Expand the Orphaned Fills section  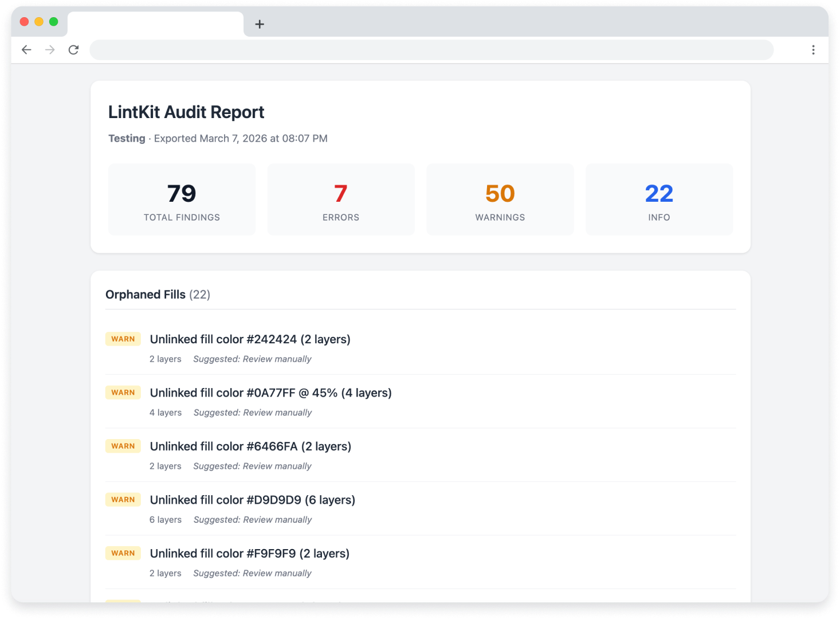(x=158, y=294)
